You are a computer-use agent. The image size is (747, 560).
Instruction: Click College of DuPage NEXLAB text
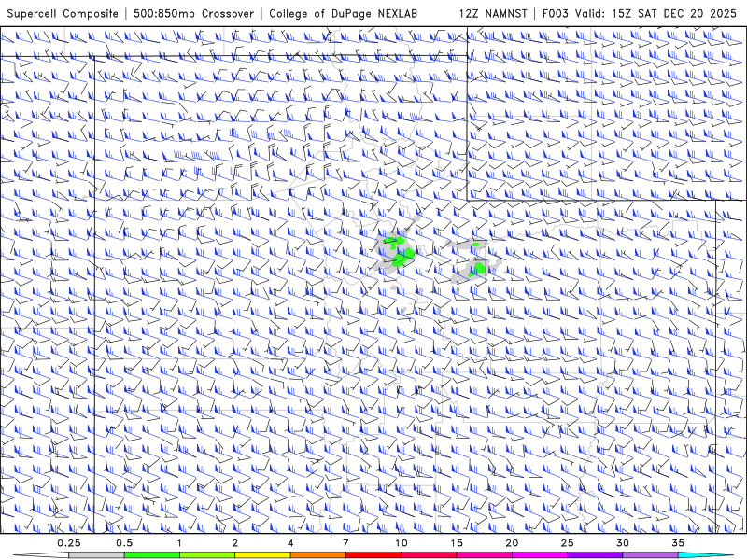tap(343, 13)
